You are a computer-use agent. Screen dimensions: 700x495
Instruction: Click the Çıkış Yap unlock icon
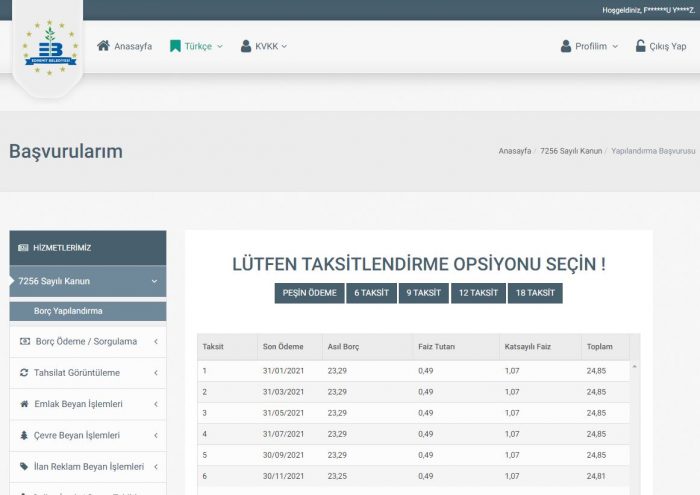(x=641, y=46)
